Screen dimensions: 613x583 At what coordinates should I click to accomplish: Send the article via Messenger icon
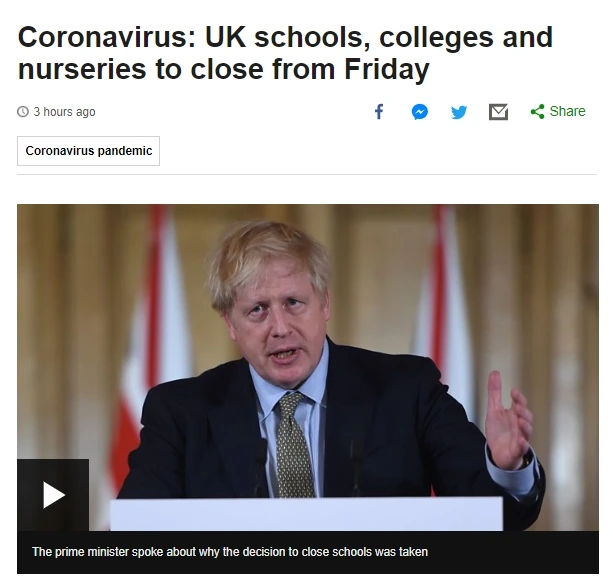pos(419,112)
